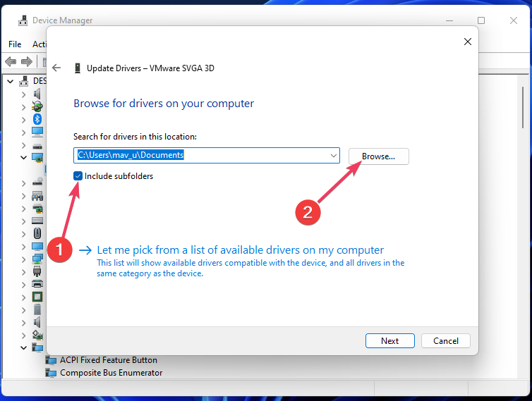Screen dimensions: 532x401
Task: Collapse the system devices node at the tree bottom
Action: tap(23, 347)
